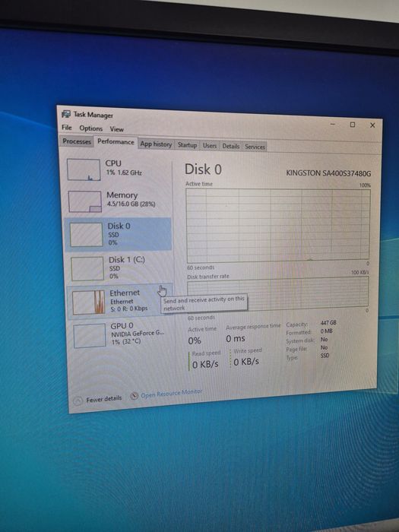Click the Active time 0% value
The width and height of the screenshot is (399, 532).
[x=195, y=340]
